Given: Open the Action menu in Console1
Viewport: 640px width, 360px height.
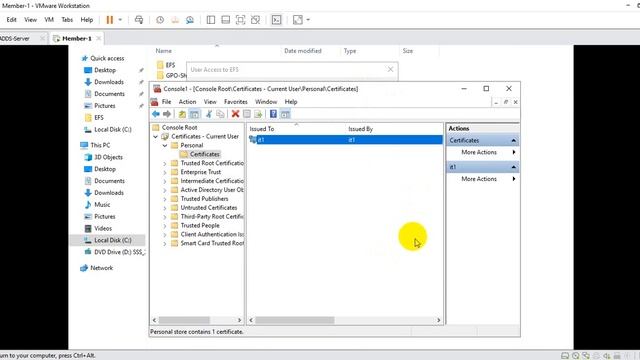Looking at the screenshot, I should [187, 102].
